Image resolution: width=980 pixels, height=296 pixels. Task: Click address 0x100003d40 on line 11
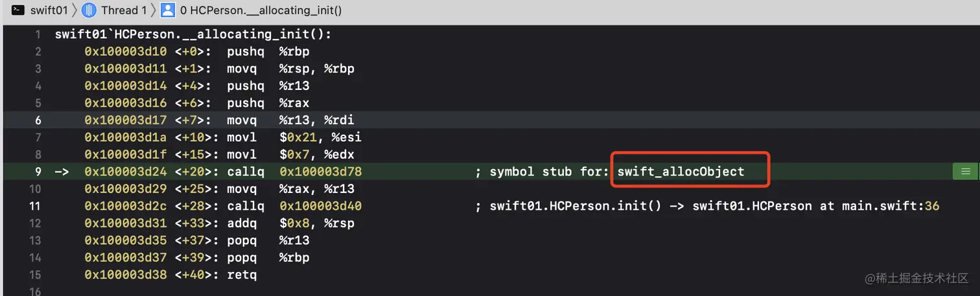tap(320, 206)
